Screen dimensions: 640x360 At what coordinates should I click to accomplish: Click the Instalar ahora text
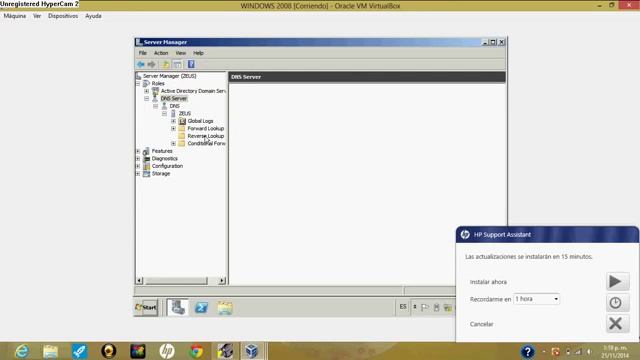488,282
